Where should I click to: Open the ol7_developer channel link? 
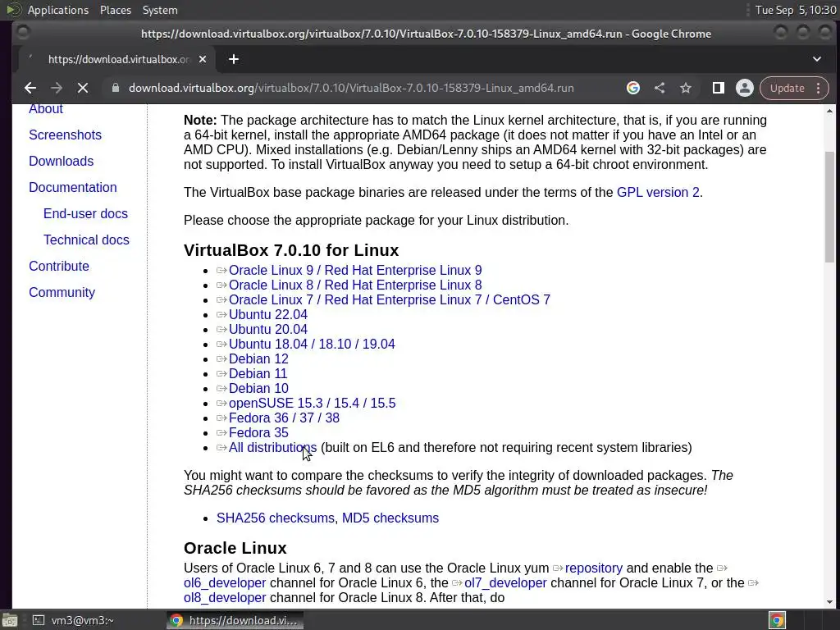click(x=505, y=583)
